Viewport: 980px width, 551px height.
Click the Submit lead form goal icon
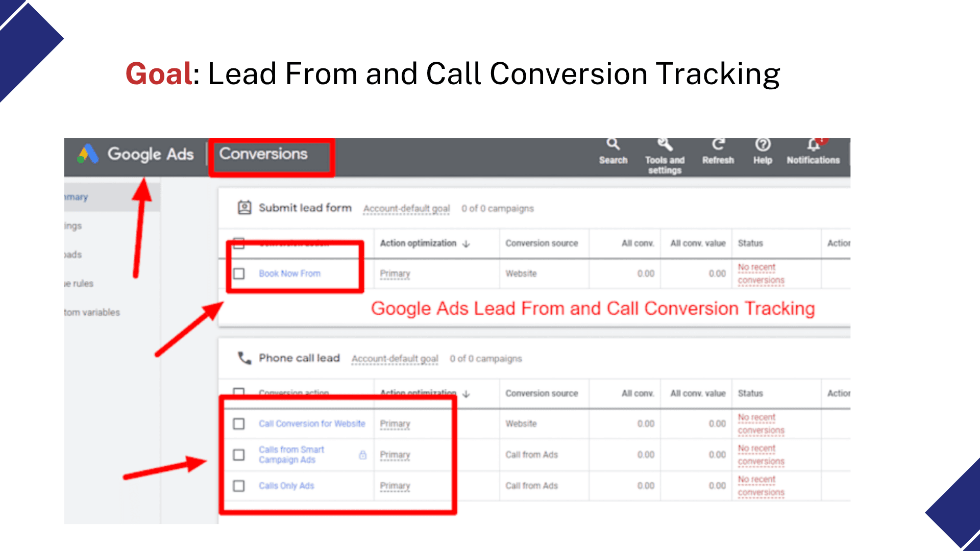[244, 208]
